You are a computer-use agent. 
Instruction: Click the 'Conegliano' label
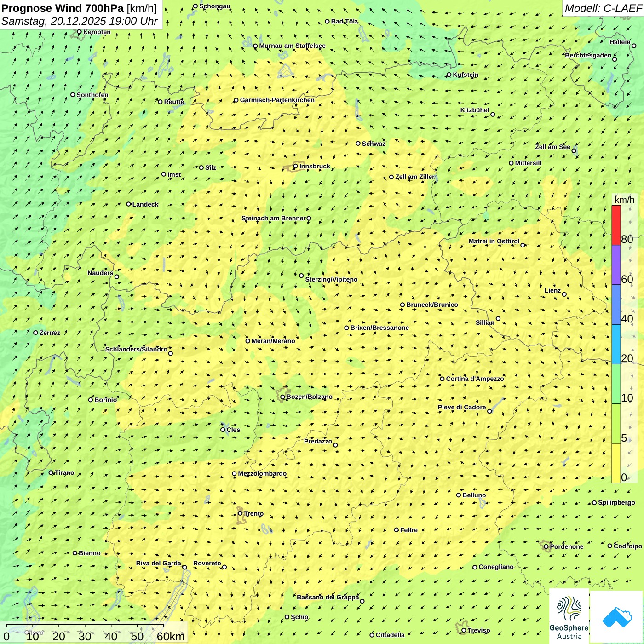click(x=496, y=567)
